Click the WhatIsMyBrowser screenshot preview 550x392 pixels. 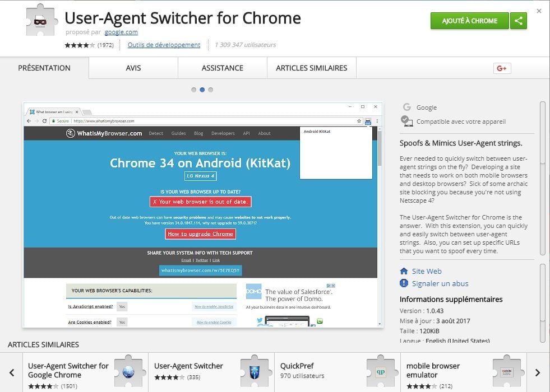203,215
